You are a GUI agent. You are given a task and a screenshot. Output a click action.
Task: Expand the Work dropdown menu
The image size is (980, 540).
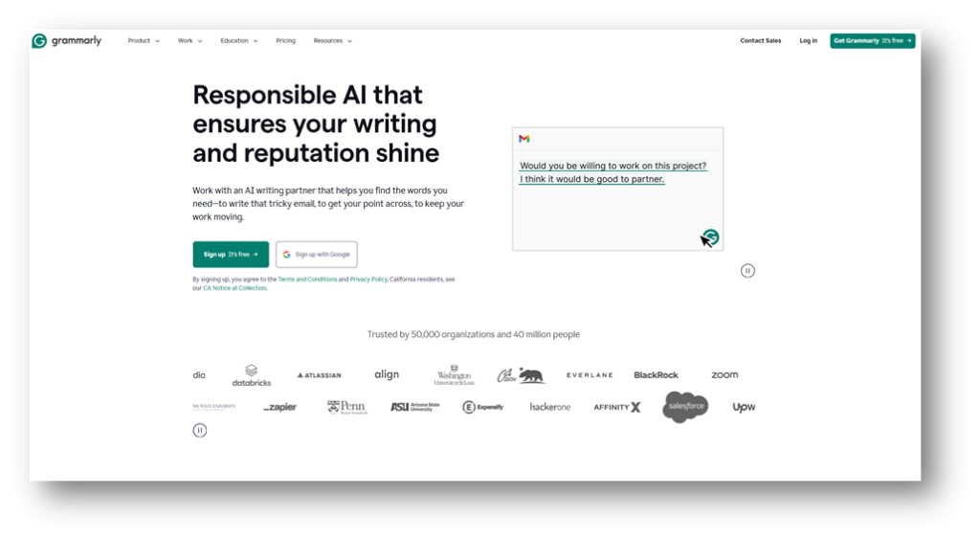[x=190, y=40]
